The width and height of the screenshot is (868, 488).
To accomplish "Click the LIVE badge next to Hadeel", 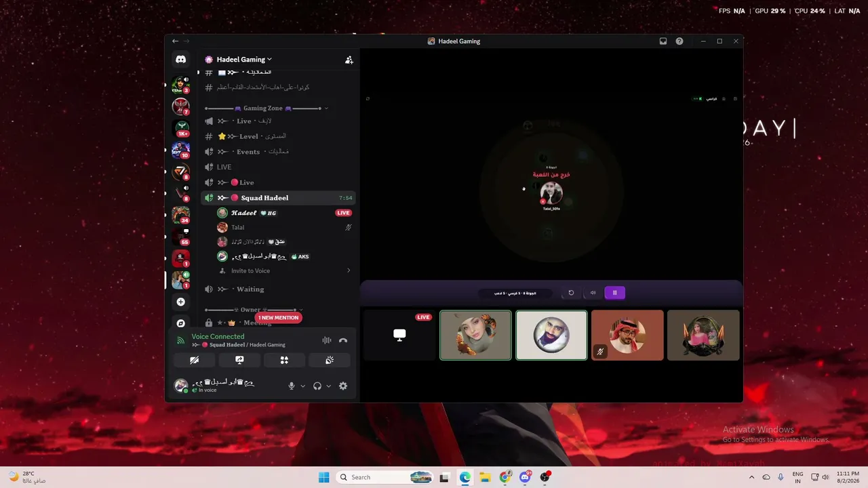I will click(344, 213).
